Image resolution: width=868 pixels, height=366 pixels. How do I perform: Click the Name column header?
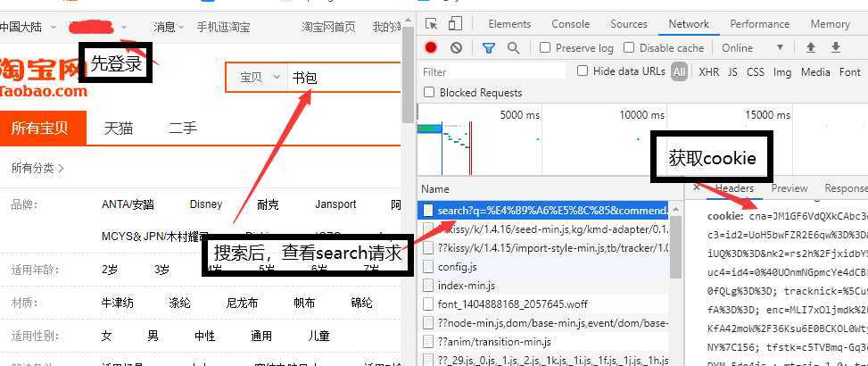pyautogui.click(x=435, y=189)
